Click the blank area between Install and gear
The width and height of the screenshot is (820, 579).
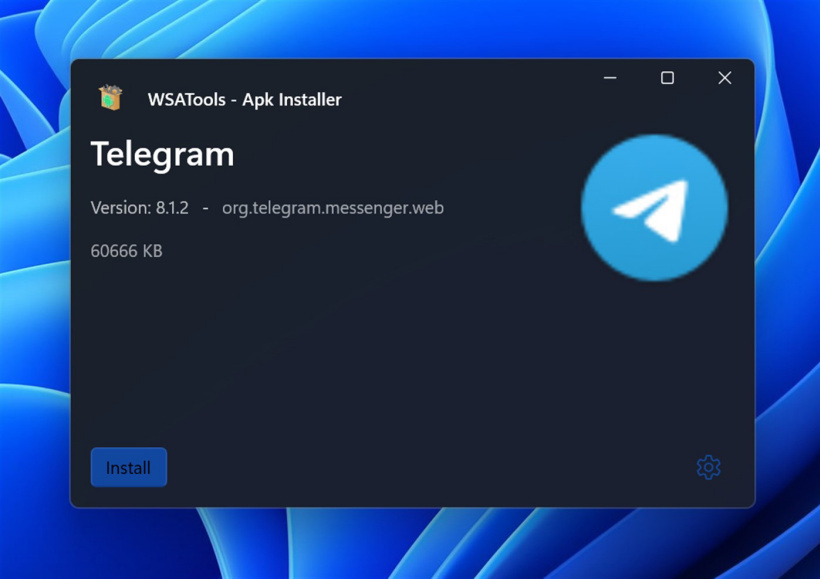click(x=429, y=467)
